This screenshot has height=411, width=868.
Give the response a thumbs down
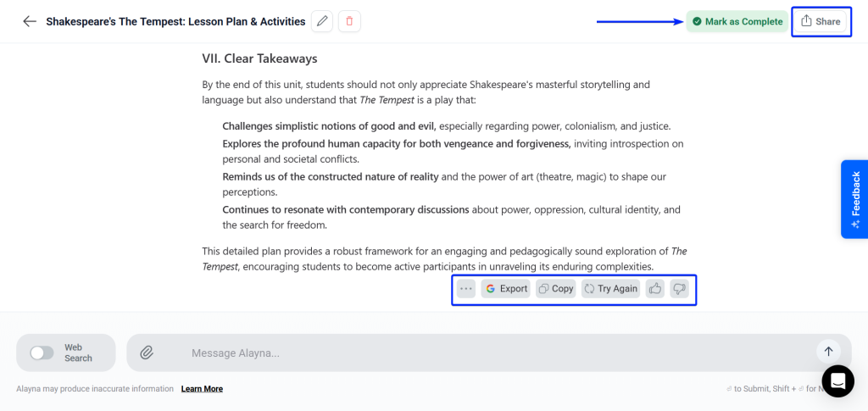click(679, 289)
